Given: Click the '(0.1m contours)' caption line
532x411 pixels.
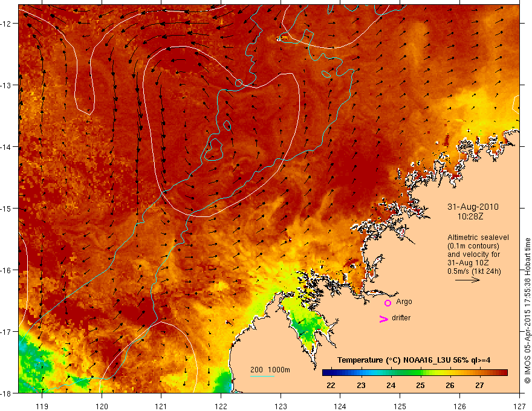Looking at the screenshot, I should click(473, 246).
